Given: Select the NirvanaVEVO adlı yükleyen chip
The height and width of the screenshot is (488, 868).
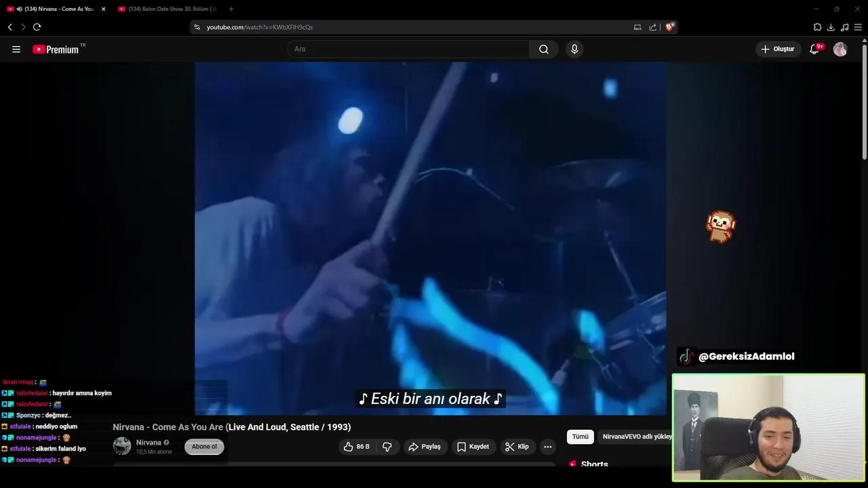Looking at the screenshot, I should tap(637, 436).
